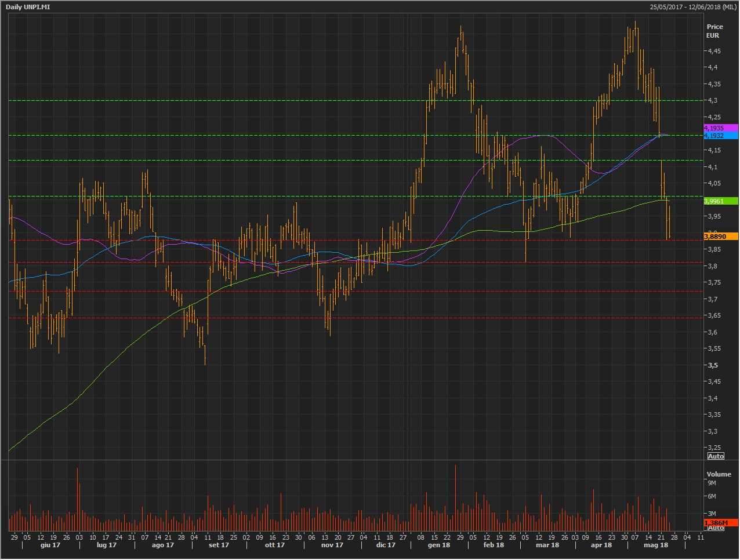Click the Price EUR axis label
Screen dimensions: 740x560
coord(714,31)
